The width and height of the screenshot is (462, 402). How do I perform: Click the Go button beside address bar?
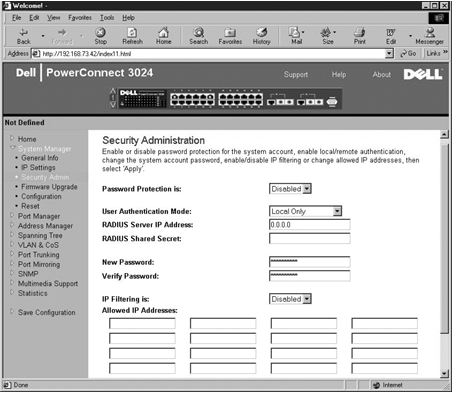[408, 53]
